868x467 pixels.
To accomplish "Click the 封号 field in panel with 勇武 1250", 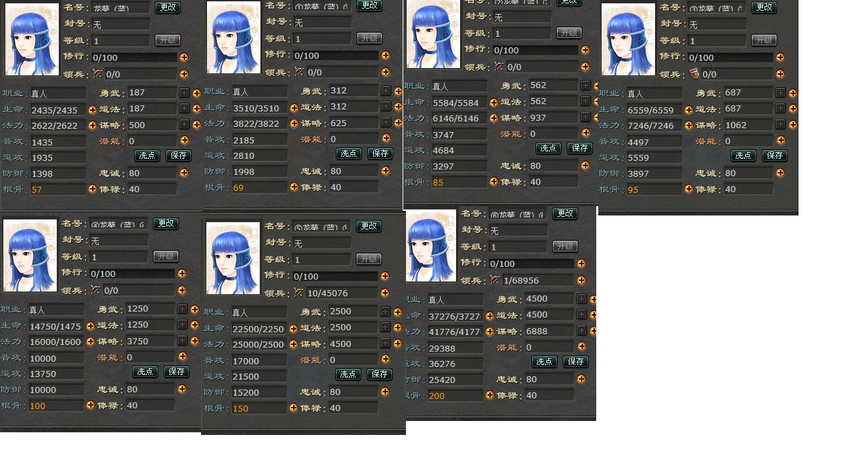I will [x=119, y=240].
